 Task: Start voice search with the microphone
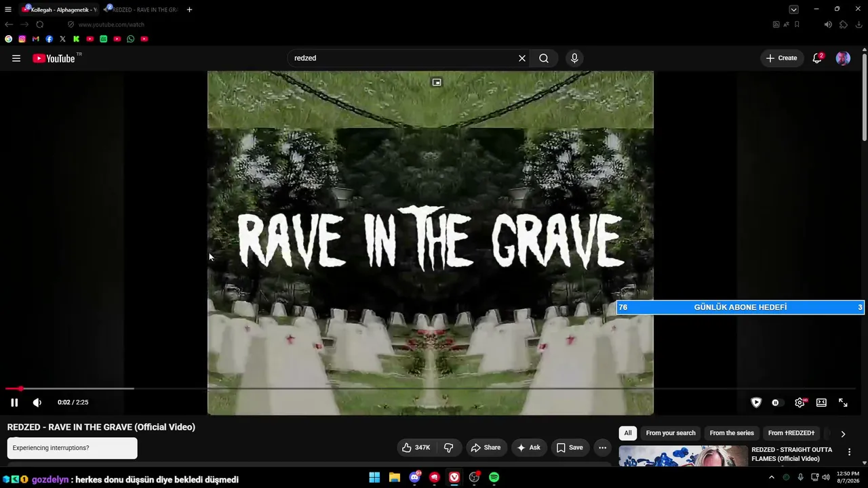pos(574,58)
